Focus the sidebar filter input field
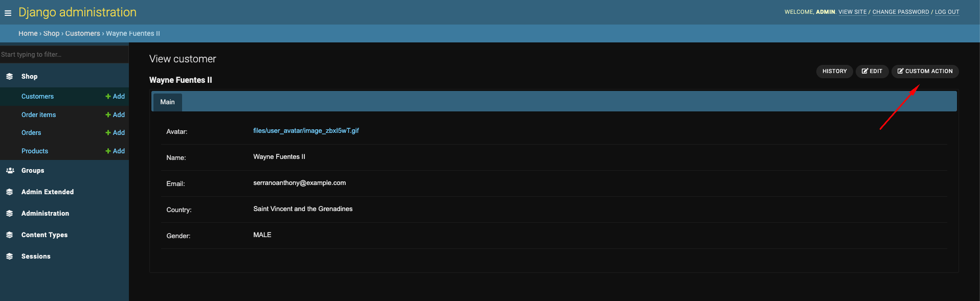 (64, 55)
